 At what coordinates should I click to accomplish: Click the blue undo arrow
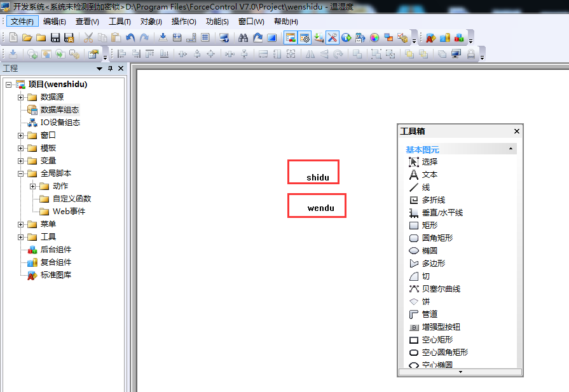130,37
